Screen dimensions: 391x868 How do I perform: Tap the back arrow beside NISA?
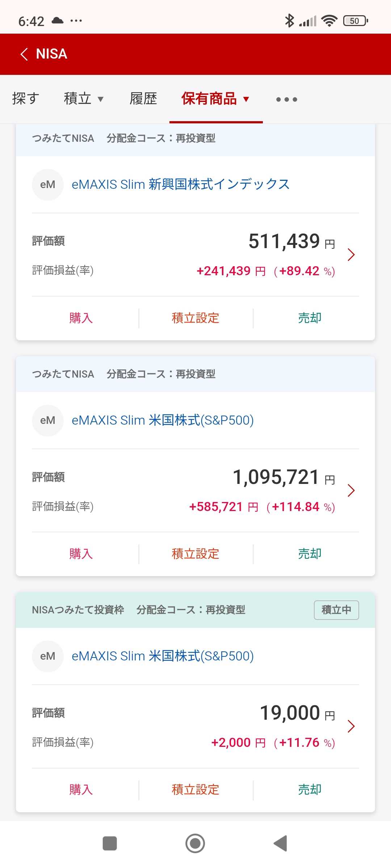pos(24,54)
